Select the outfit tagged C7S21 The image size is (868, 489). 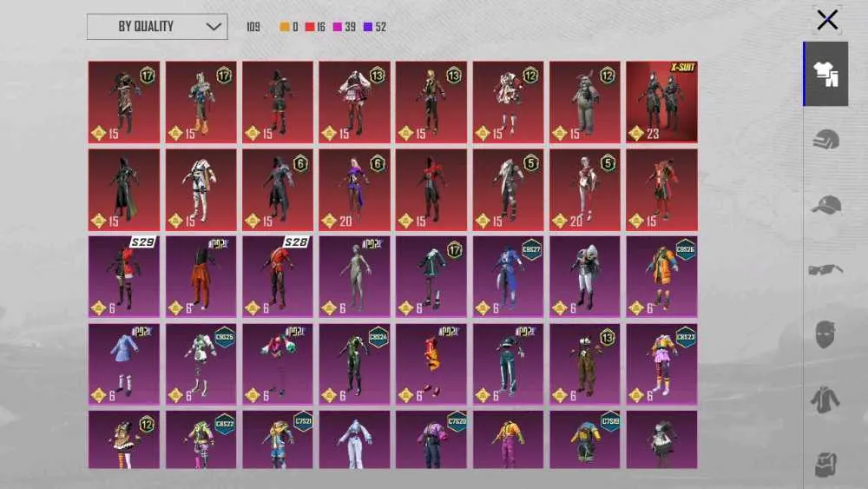click(278, 439)
